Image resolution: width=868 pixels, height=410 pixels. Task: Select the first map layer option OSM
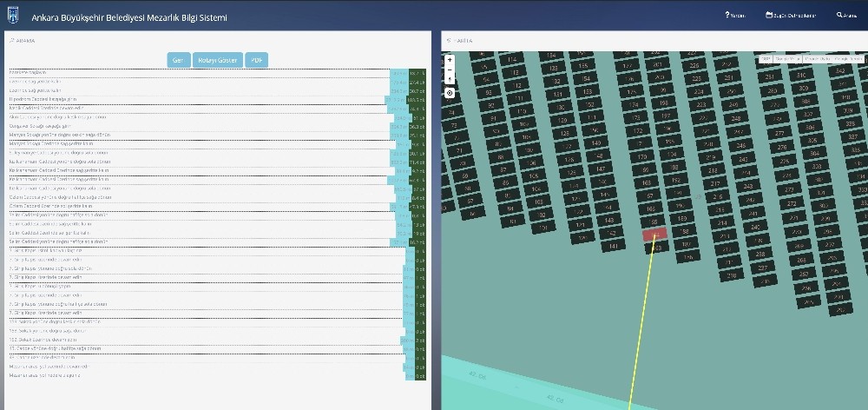tap(766, 59)
